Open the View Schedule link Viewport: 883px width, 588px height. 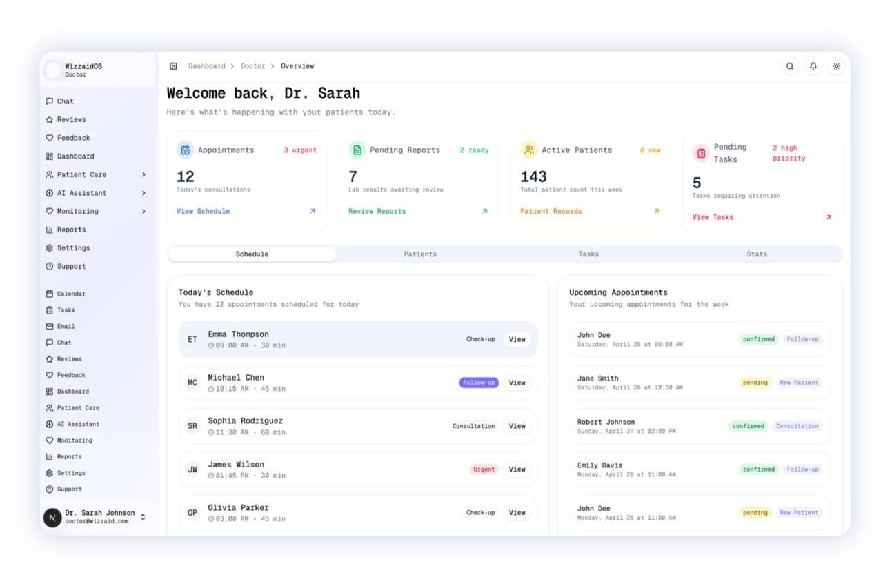point(203,211)
